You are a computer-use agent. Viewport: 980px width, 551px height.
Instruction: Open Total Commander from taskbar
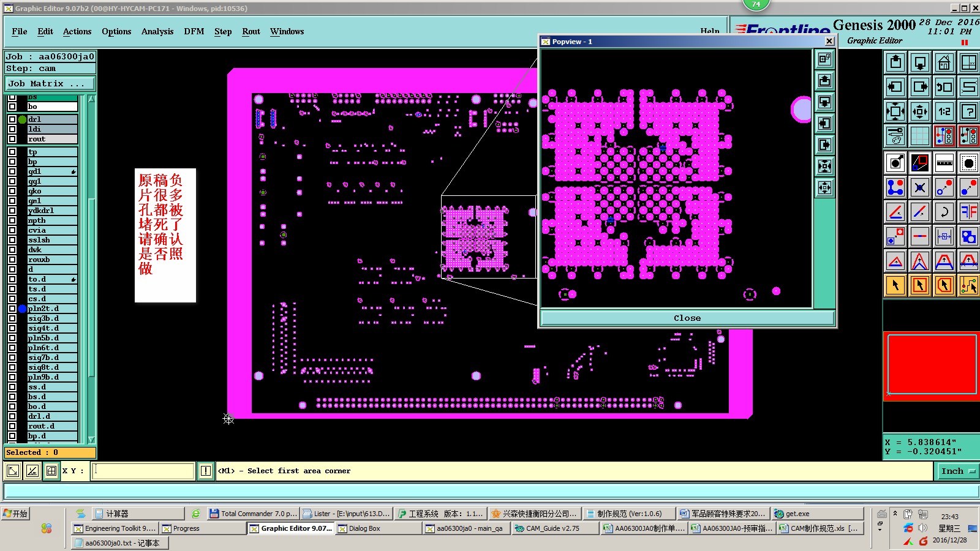[253, 514]
